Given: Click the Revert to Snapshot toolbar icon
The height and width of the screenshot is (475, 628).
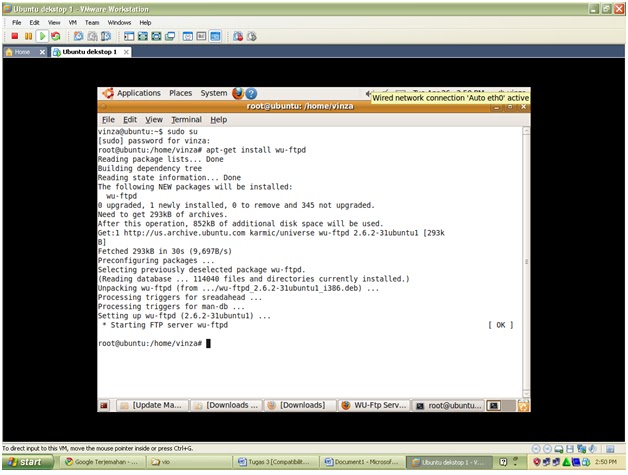Looking at the screenshot, I should (93, 36).
